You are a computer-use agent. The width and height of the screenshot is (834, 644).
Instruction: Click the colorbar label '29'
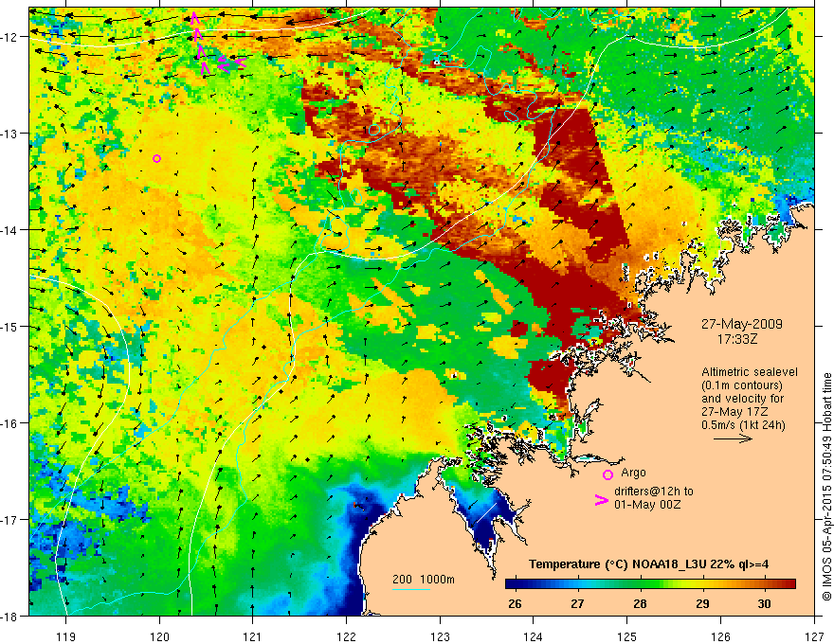[x=702, y=603]
